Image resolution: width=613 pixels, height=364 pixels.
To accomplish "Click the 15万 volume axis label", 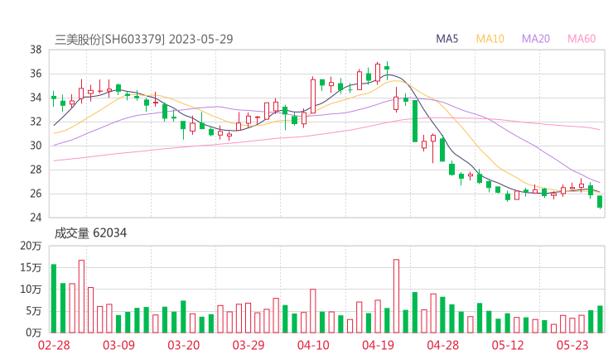I will (31, 267).
